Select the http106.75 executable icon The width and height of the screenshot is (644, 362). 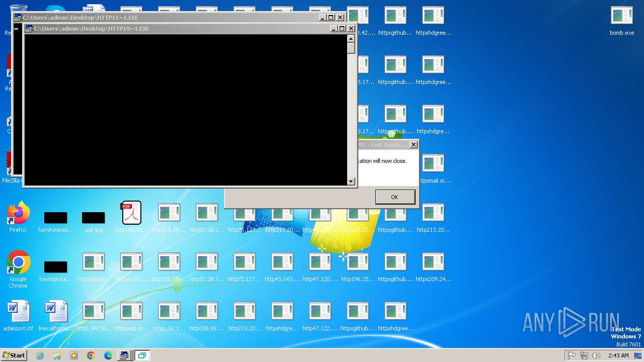169,266
